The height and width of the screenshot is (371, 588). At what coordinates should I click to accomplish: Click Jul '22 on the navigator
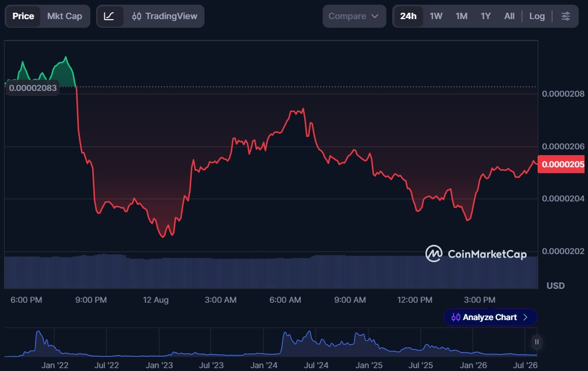[107, 365]
